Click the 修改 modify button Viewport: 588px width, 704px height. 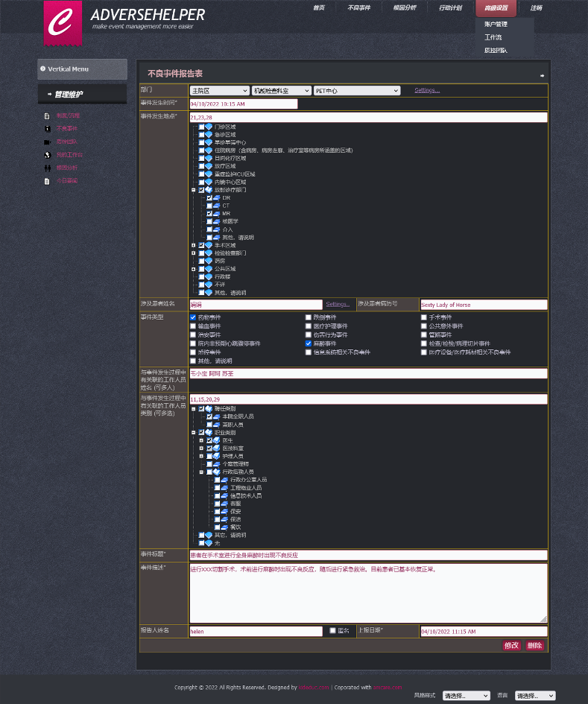(x=511, y=645)
